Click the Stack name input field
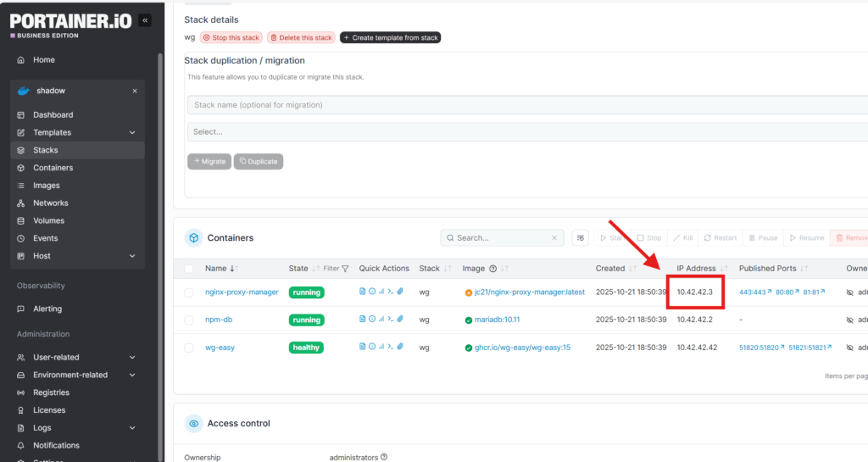 click(526, 105)
